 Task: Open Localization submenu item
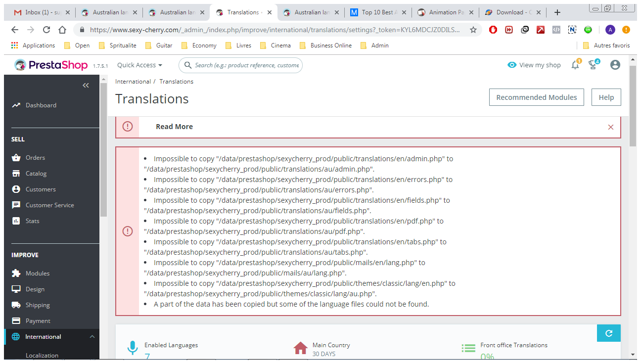click(42, 355)
